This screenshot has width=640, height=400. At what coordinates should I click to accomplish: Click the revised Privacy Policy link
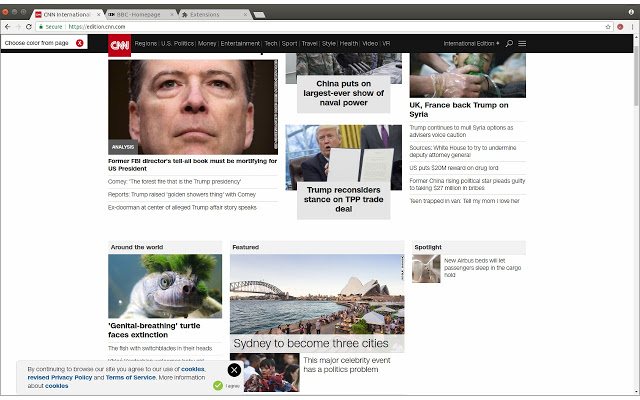click(x=60, y=377)
